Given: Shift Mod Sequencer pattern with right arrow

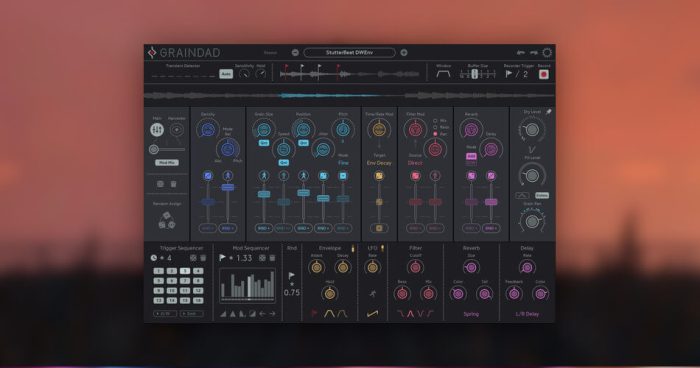Looking at the screenshot, I should coord(272,314).
